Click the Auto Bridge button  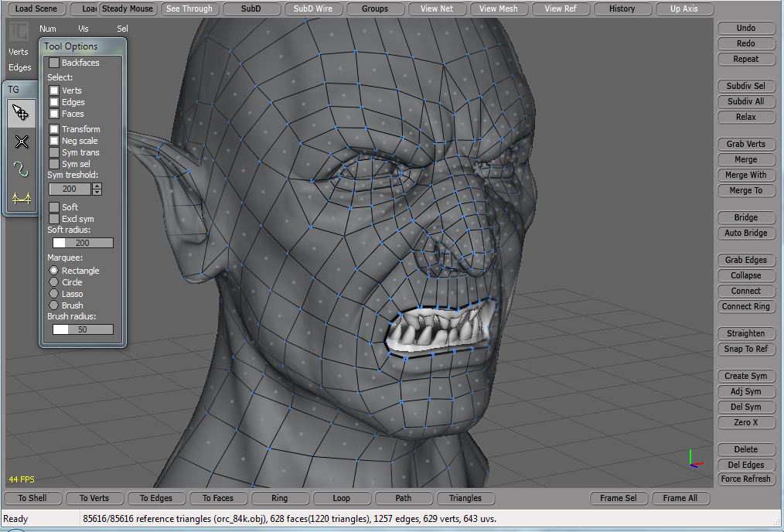745,233
